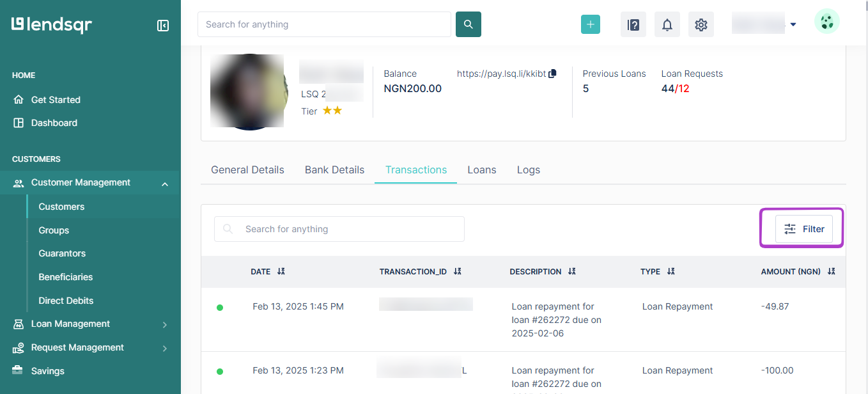Viewport: 868px width, 394px height.
Task: Switch to the Logs tab
Action: click(529, 169)
